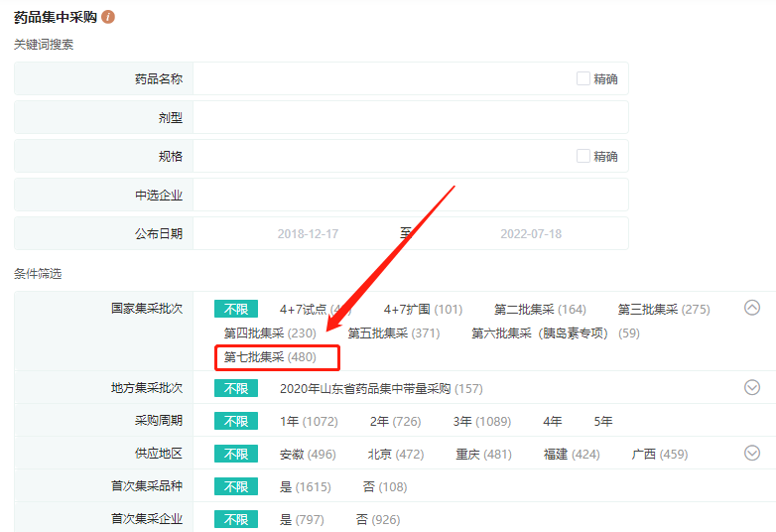
Task: Filter 采购周期 by 3年 (1089)
Action: pos(482,421)
